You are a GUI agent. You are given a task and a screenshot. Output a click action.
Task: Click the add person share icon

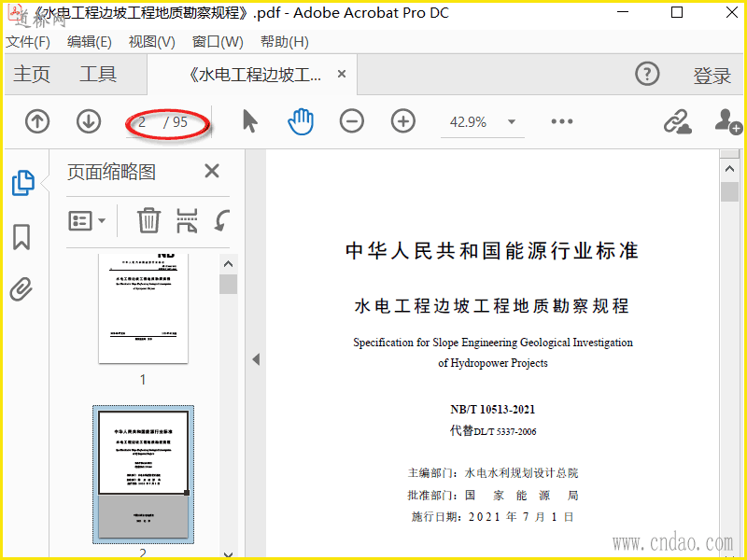728,121
